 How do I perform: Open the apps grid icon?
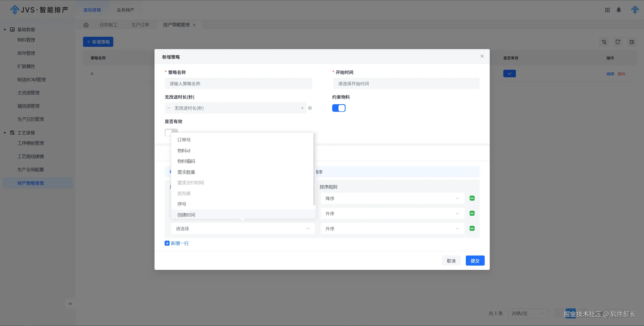(607, 10)
